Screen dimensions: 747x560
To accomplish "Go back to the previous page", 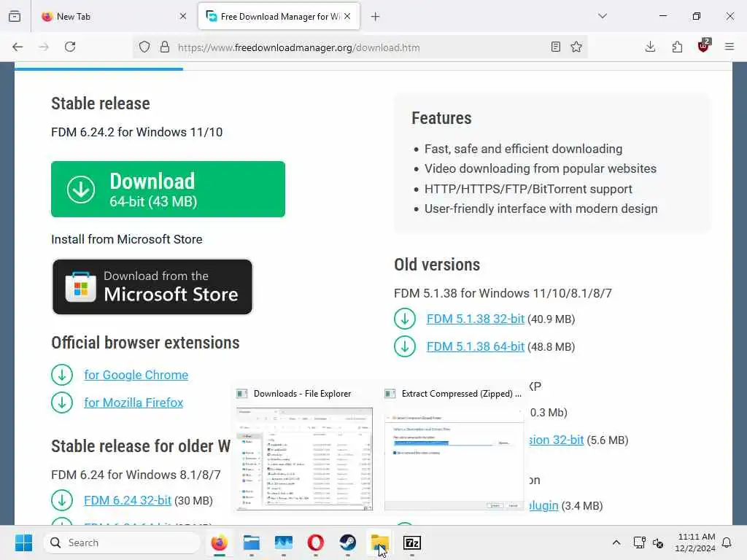I will click(x=18, y=47).
